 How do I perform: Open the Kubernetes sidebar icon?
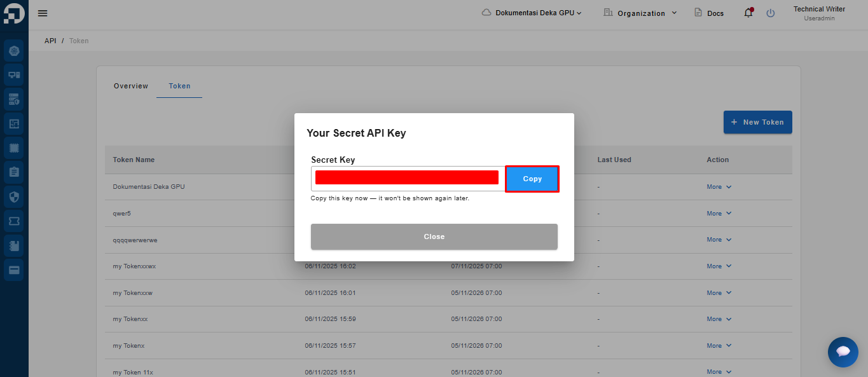coord(14,50)
